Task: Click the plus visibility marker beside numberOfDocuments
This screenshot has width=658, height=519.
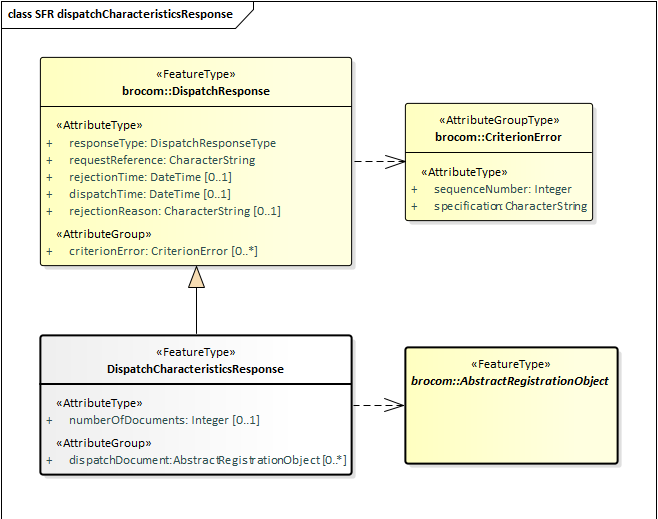Action: pyautogui.click(x=50, y=420)
